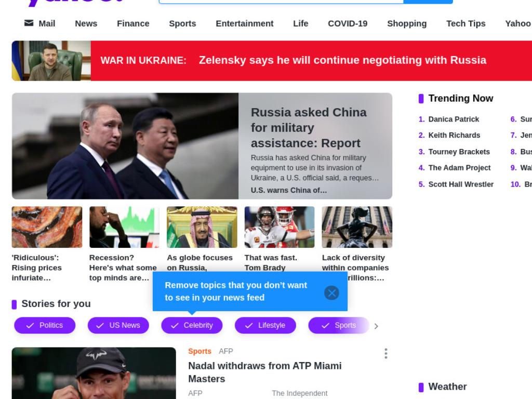Open the Recession story thumbnail

tap(124, 227)
